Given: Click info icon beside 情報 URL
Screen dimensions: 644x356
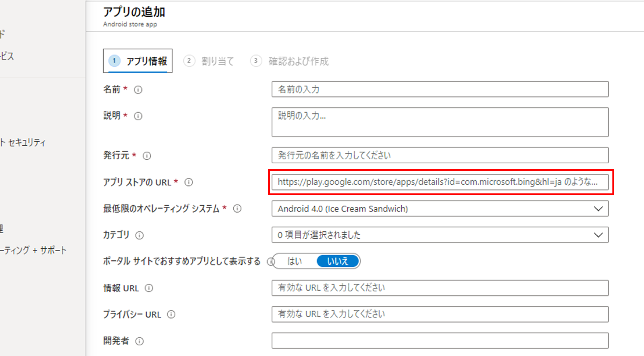Looking at the screenshot, I should pyautogui.click(x=149, y=288).
